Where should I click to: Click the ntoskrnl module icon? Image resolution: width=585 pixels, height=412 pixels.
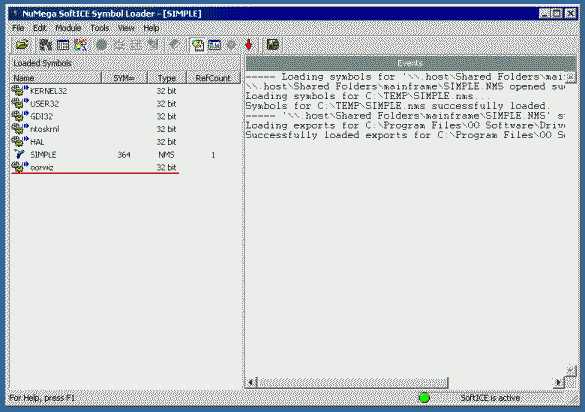[20, 128]
